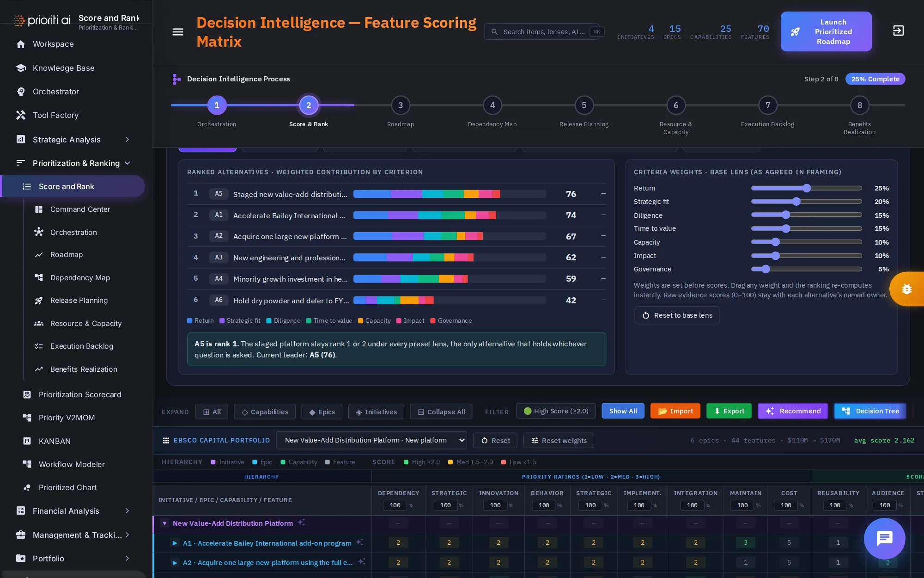Screen dimensions: 924x578
Task: Toggle the High Score (≥2.0) filter
Action: coord(556,411)
